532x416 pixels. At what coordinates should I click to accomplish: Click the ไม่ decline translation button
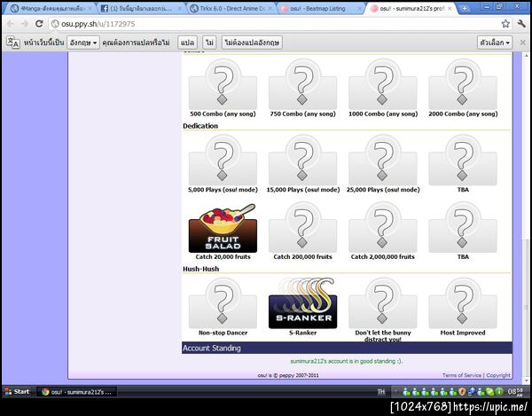click(x=209, y=43)
